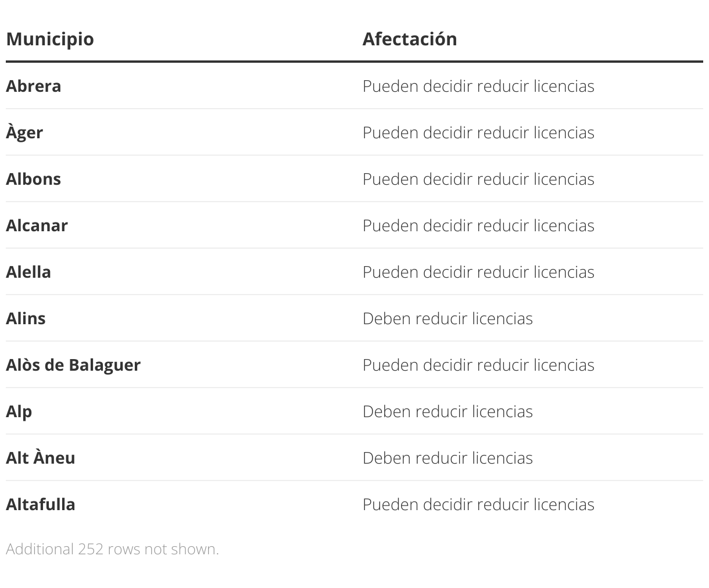Click Alt Àneu 'Deben reducir licencias' cell
The width and height of the screenshot is (709, 588).
[x=447, y=458]
